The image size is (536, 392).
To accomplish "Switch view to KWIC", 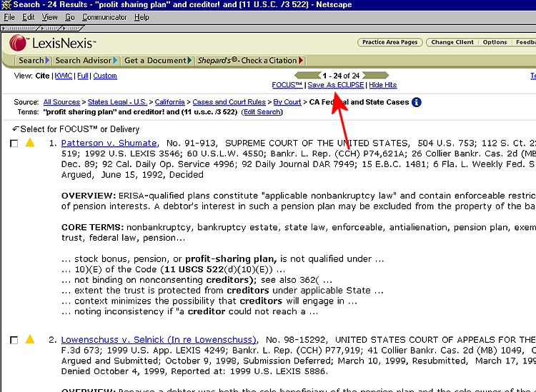I will point(64,76).
